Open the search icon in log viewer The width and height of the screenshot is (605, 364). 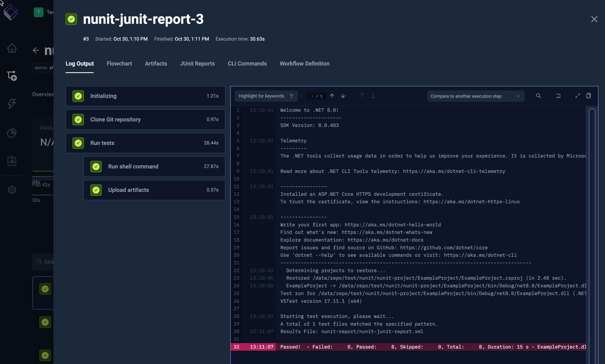(x=538, y=96)
